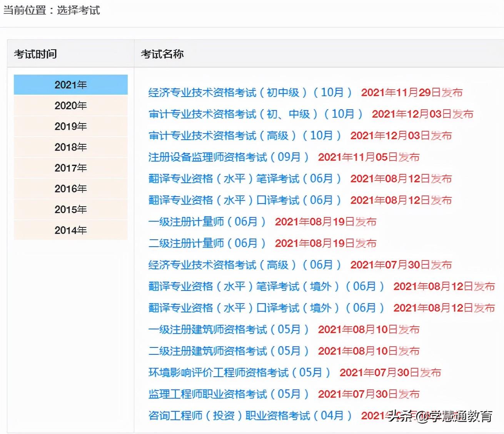
Task: Click 2021年08月12日发布 date beside 笔译考试(境外)
Action: tap(444, 286)
